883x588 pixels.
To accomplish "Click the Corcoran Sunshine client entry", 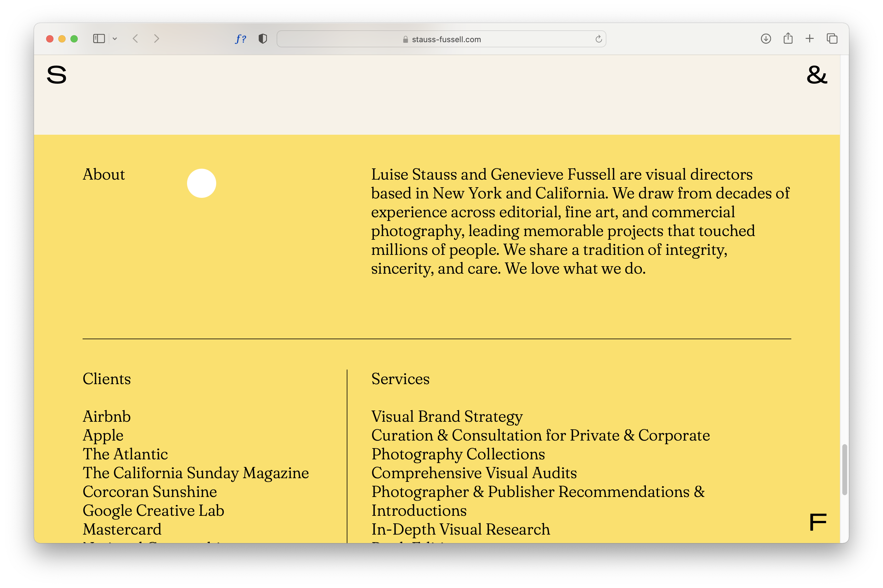I will 150,492.
